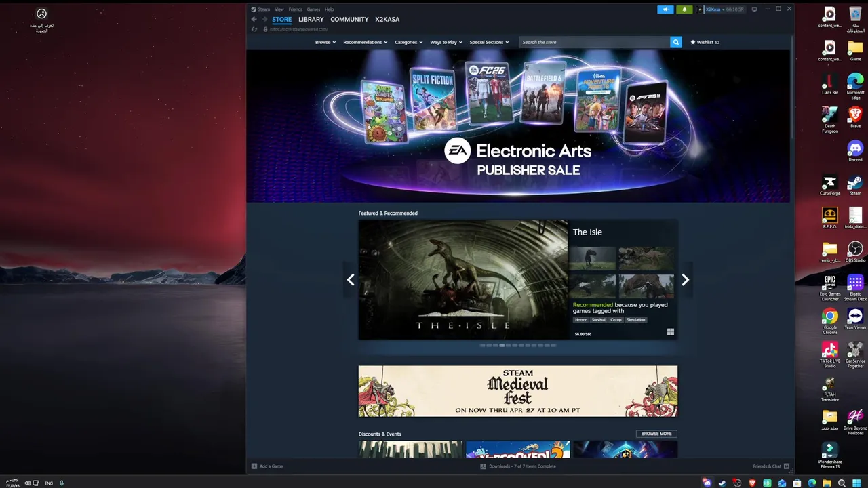Launch Liar's Bar from the desktop

point(830,84)
